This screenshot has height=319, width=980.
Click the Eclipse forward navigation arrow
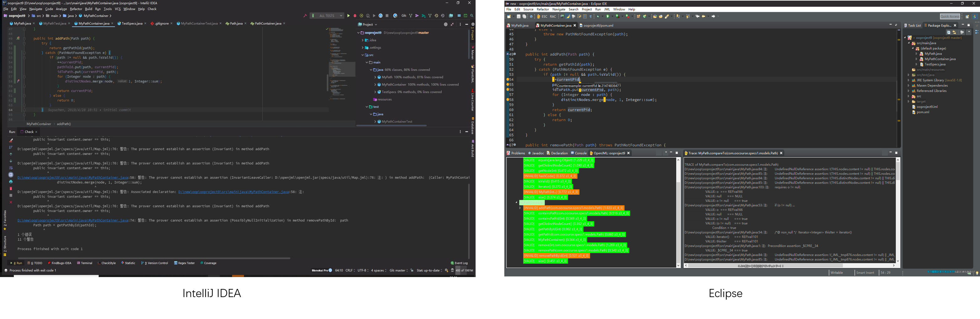click(x=713, y=16)
